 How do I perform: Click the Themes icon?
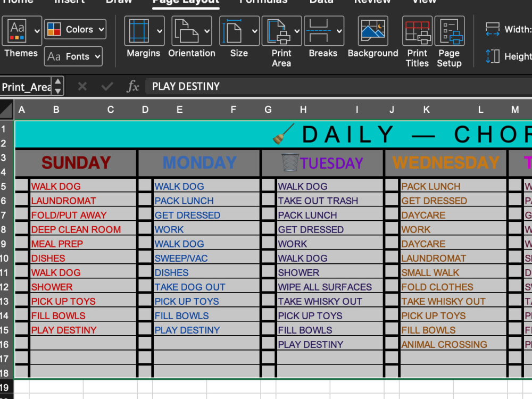(x=16, y=30)
